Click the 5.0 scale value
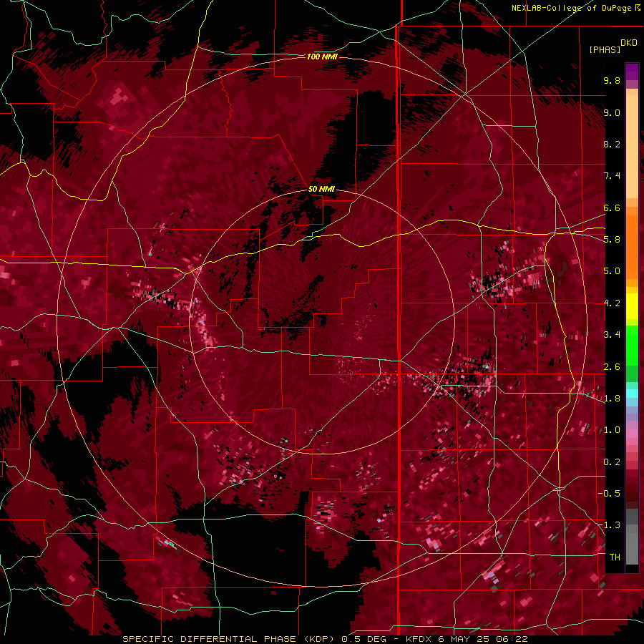Viewport: 644px width, 644px height. pos(612,271)
